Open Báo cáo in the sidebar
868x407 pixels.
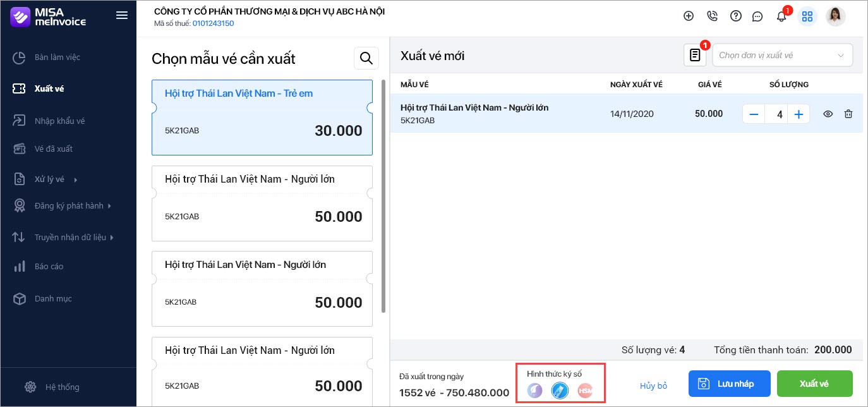coord(38,266)
